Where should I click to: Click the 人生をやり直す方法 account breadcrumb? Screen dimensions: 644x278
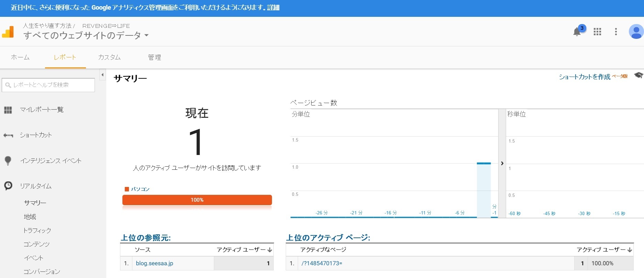(47, 26)
